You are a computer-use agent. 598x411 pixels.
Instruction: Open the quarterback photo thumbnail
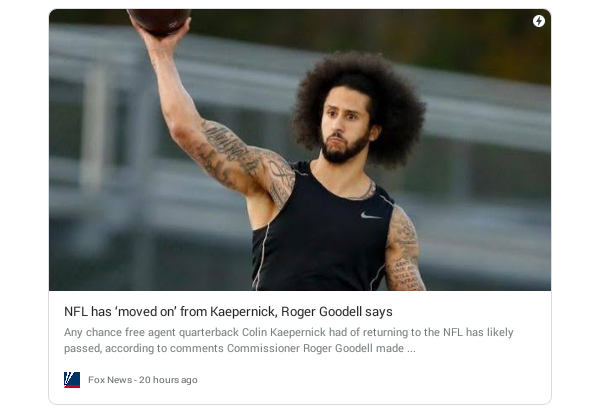[300, 150]
